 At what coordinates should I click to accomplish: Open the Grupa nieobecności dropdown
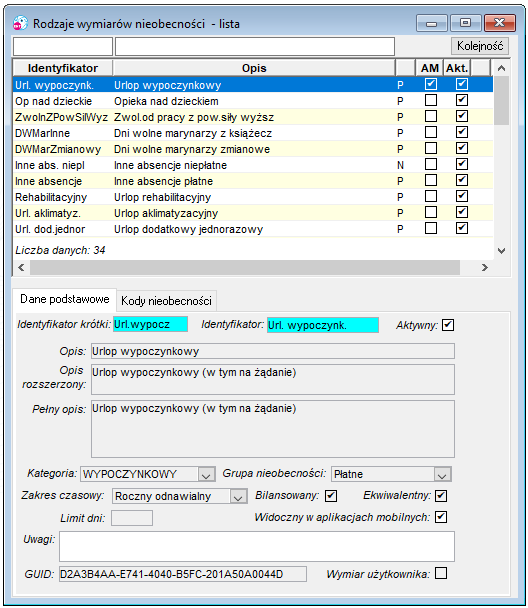(442, 474)
